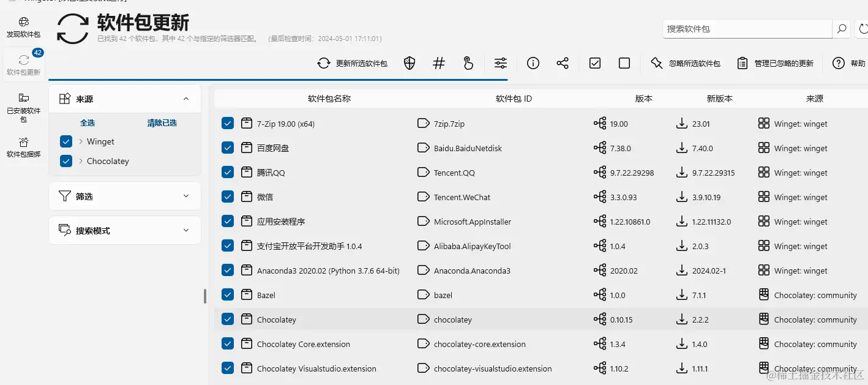Click the hash skip-integrity-check toolbar icon
868x385 pixels.
439,63
